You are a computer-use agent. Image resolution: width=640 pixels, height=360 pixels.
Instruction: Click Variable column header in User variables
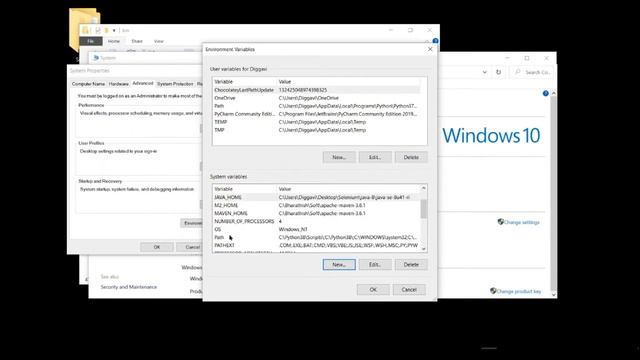[245, 82]
